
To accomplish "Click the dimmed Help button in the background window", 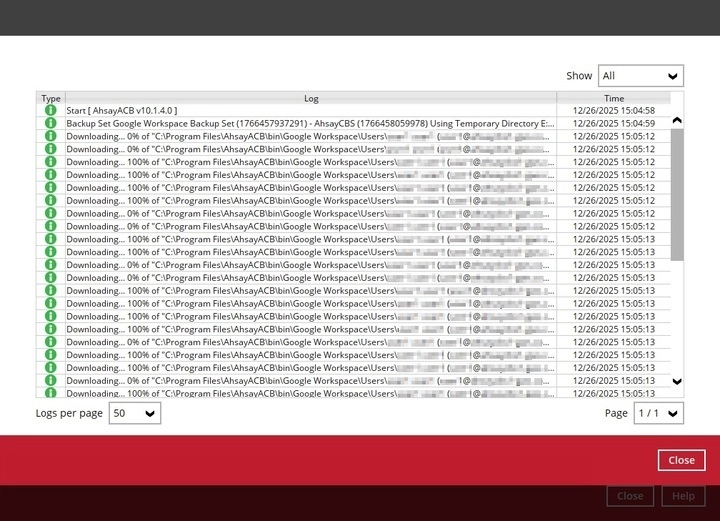I will [x=683, y=496].
